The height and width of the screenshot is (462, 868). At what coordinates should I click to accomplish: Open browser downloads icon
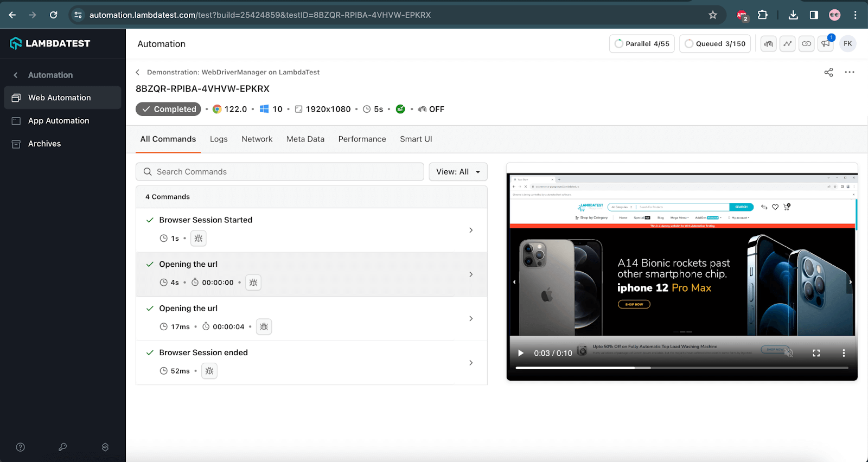(x=793, y=15)
